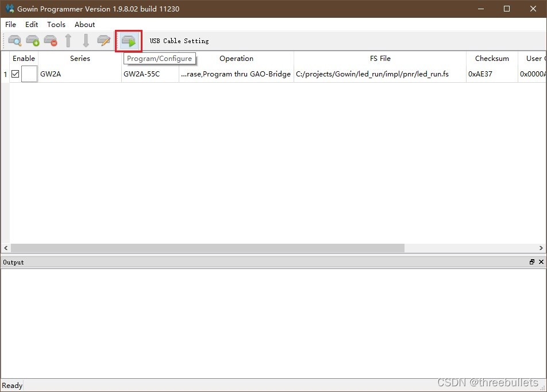
Task: Click the 0x0000 user code cell
Action: point(532,74)
